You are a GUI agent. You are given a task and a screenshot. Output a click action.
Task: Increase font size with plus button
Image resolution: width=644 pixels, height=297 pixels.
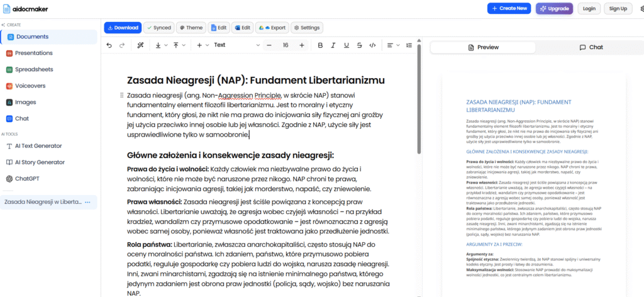click(302, 45)
